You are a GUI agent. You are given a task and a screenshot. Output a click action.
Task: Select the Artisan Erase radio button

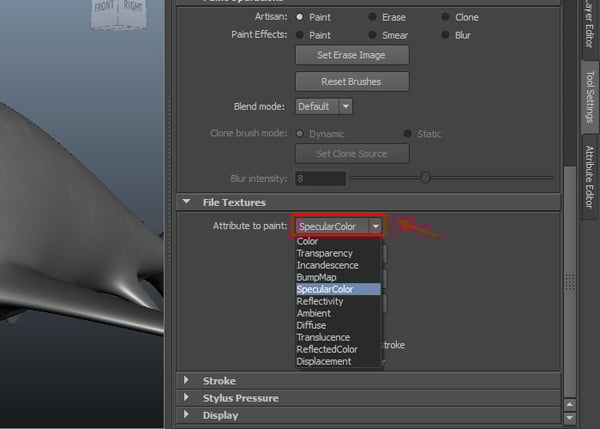373,17
